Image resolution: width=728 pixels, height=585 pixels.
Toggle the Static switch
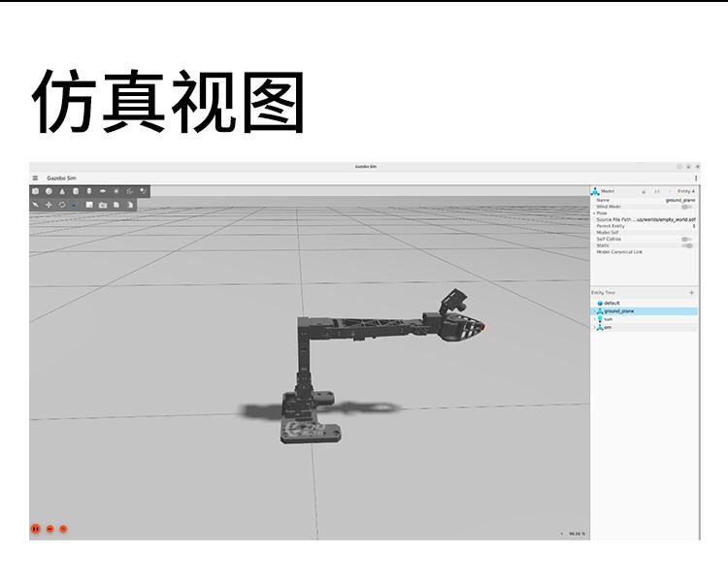(x=686, y=245)
